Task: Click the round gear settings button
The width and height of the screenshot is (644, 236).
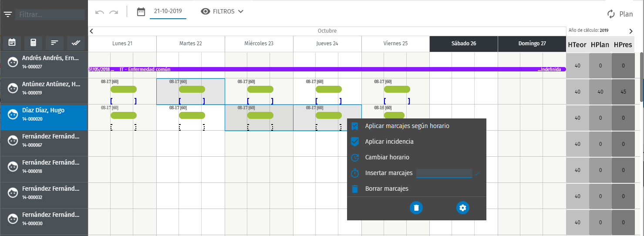Action: (463, 208)
